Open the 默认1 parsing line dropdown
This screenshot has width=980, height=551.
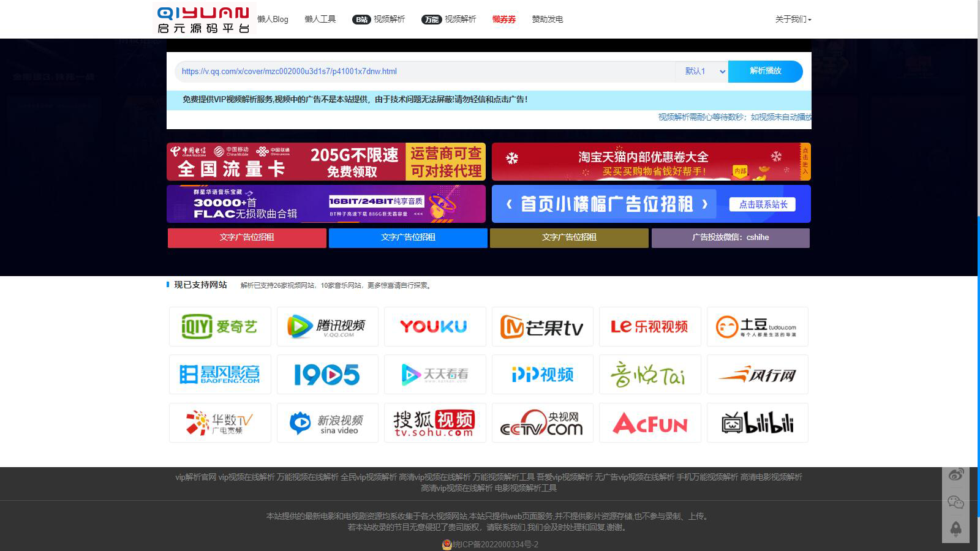(x=702, y=72)
